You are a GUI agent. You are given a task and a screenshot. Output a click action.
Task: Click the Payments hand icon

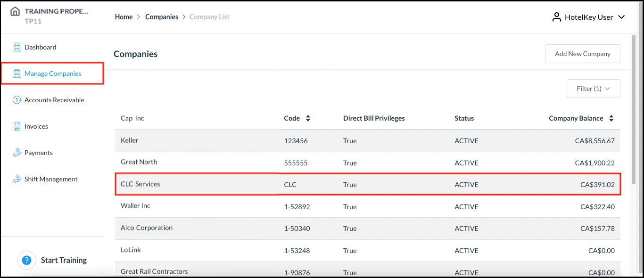click(17, 153)
